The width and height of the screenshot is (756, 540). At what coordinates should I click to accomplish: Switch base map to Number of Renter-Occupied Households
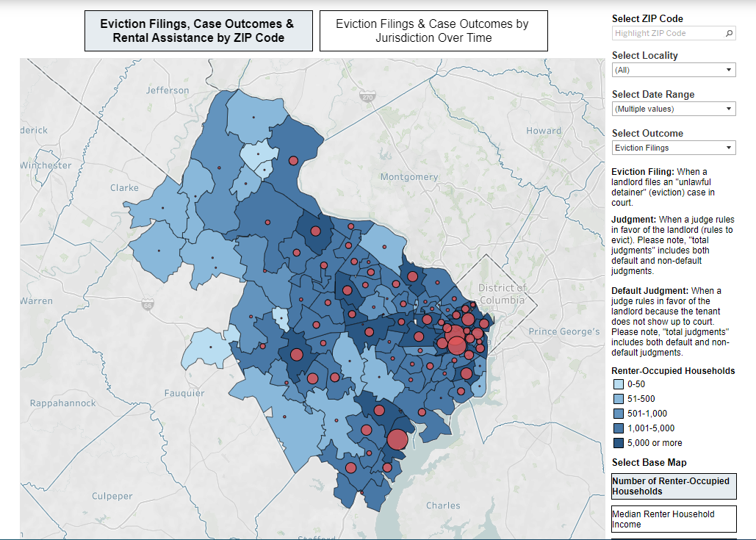click(x=674, y=486)
